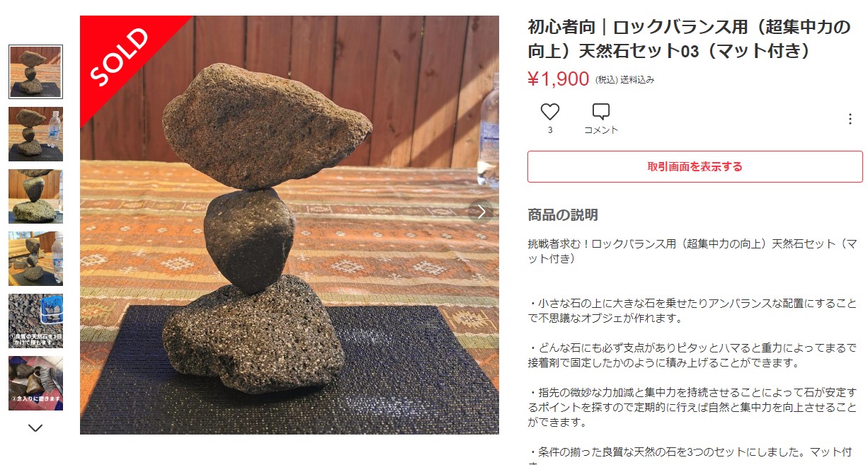This screenshot has width=868, height=465.
Task: Select the first stacked stones thumbnail
Action: [x=35, y=71]
